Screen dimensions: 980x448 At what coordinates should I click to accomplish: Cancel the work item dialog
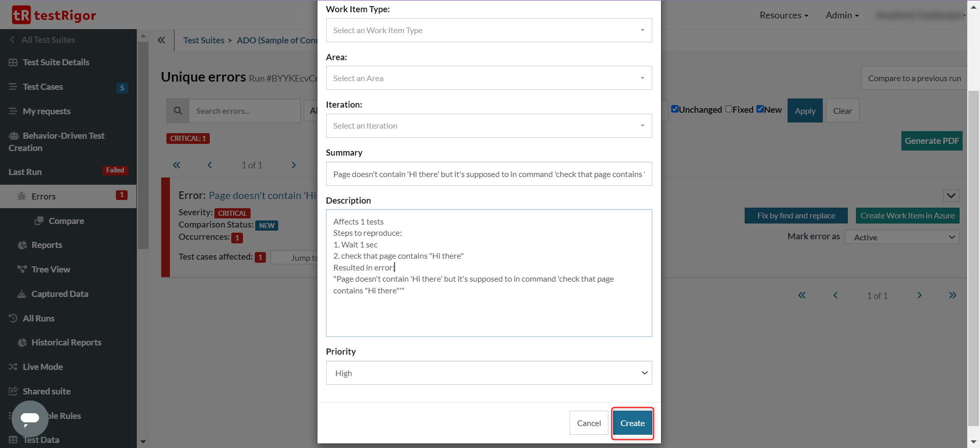point(589,423)
